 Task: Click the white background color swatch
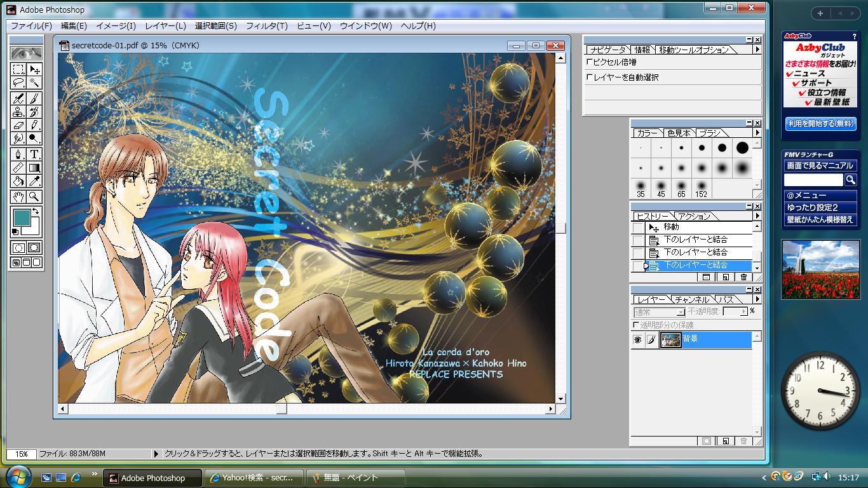[33, 231]
